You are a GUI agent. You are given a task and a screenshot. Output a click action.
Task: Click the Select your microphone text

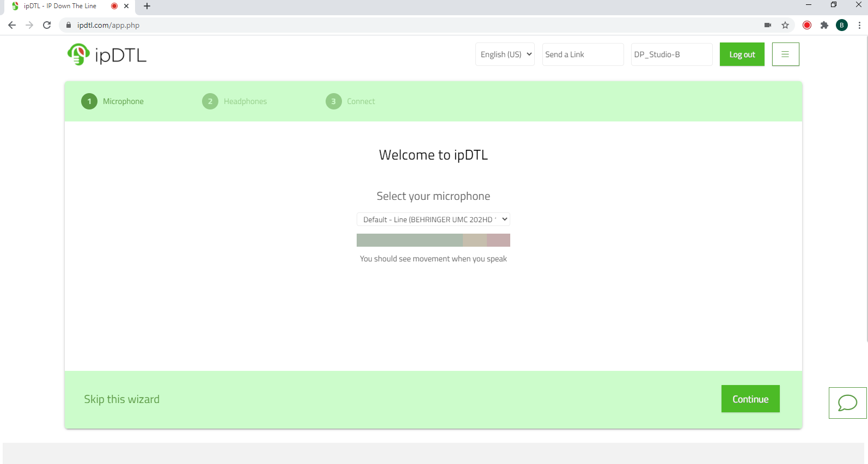coord(433,196)
